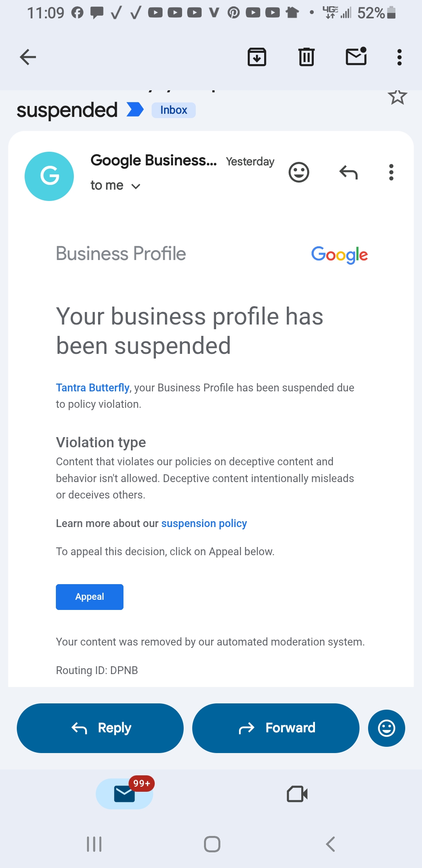Tap the back arrow to leave email
422x868 pixels.
click(28, 57)
